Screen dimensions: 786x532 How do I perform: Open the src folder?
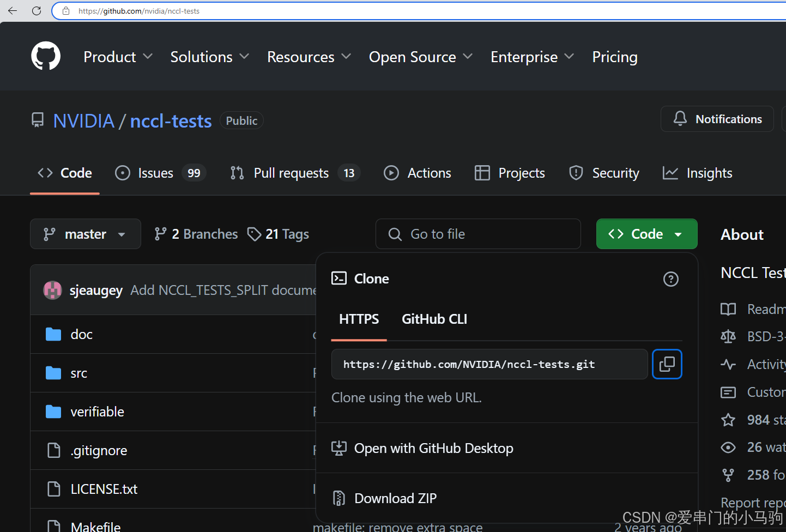click(x=78, y=373)
